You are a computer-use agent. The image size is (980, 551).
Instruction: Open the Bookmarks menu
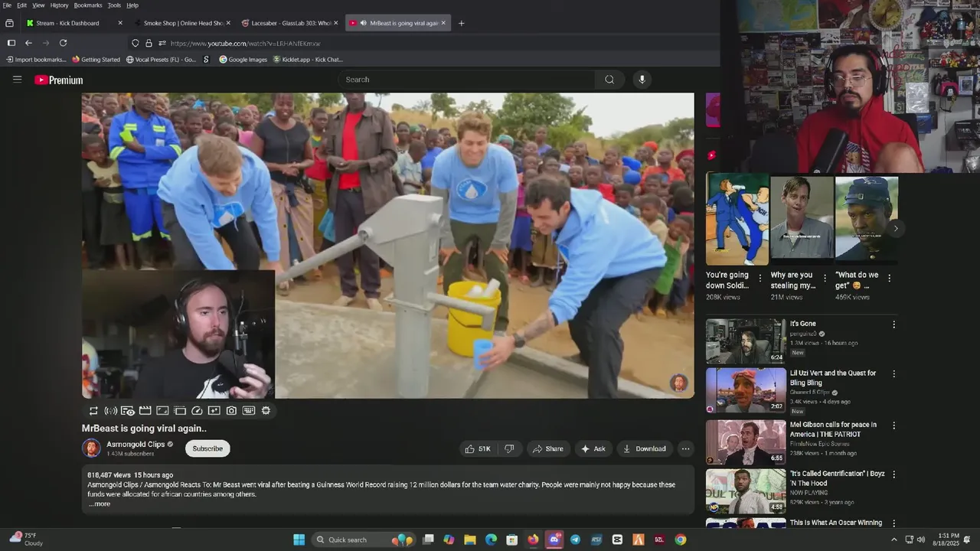[x=88, y=5]
